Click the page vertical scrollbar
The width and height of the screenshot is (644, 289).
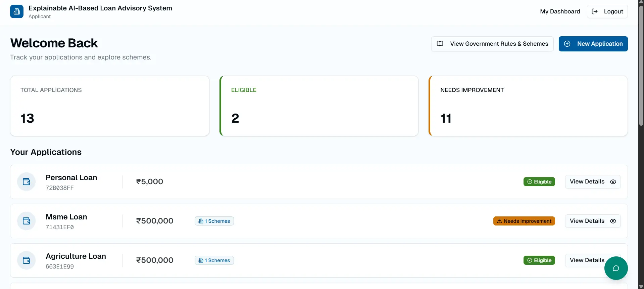click(641, 67)
